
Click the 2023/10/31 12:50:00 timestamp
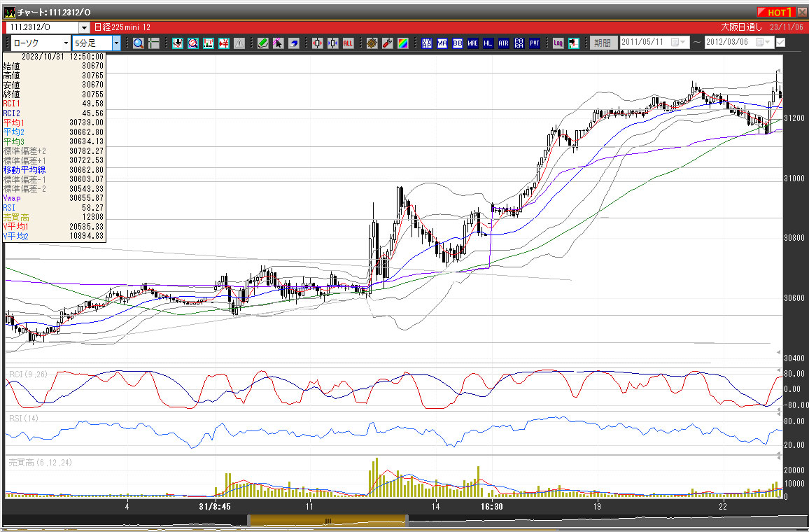tap(62, 57)
